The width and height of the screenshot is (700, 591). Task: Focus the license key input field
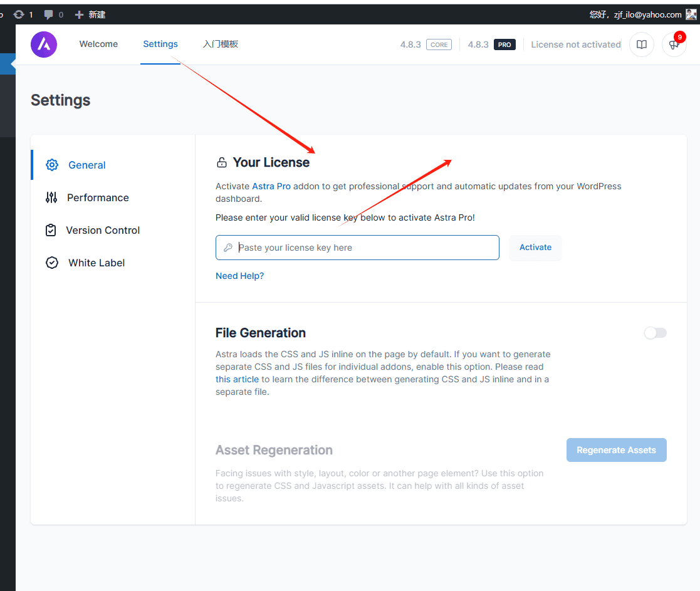(357, 248)
